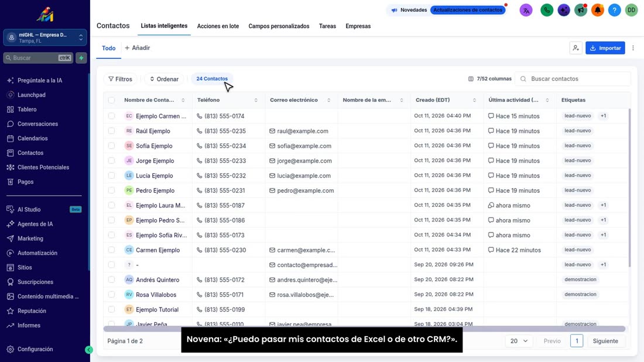Screen dimensions: 644x362
Task: Open the purple AI sparkle icon
Action: pos(563,10)
